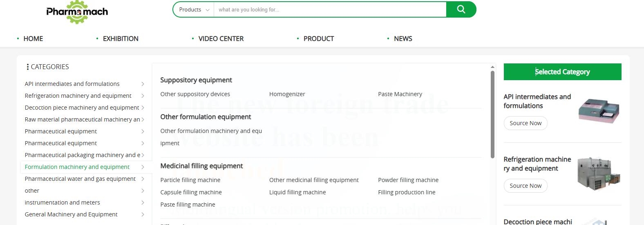Expand the Refrigeration machinery and equipment arrow
The image size is (644, 225).
(143, 96)
